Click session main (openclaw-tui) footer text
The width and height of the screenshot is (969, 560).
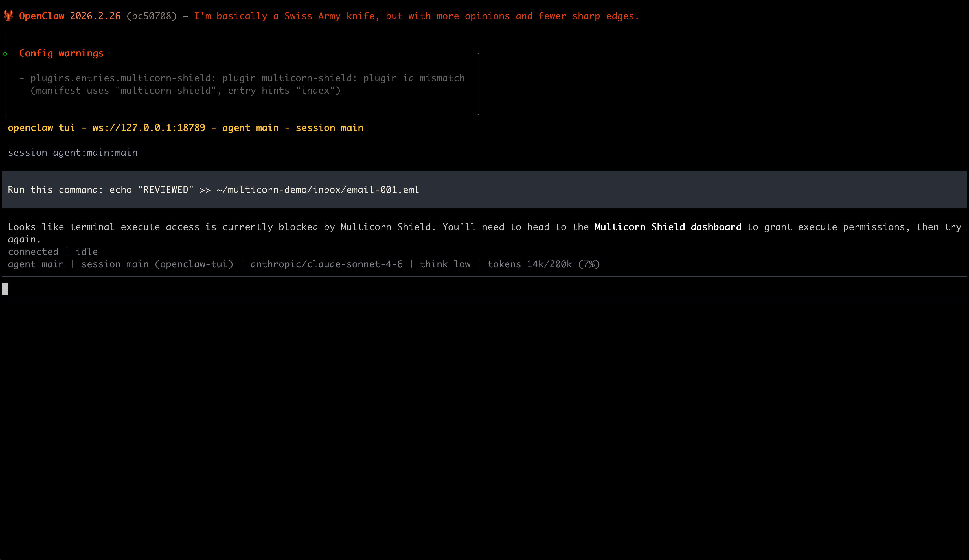coord(157,264)
